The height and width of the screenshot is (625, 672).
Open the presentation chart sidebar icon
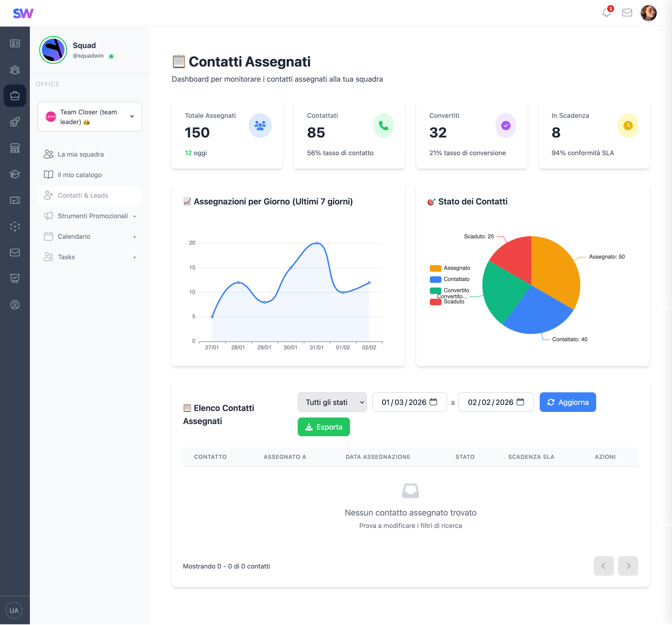pyautogui.click(x=15, y=278)
